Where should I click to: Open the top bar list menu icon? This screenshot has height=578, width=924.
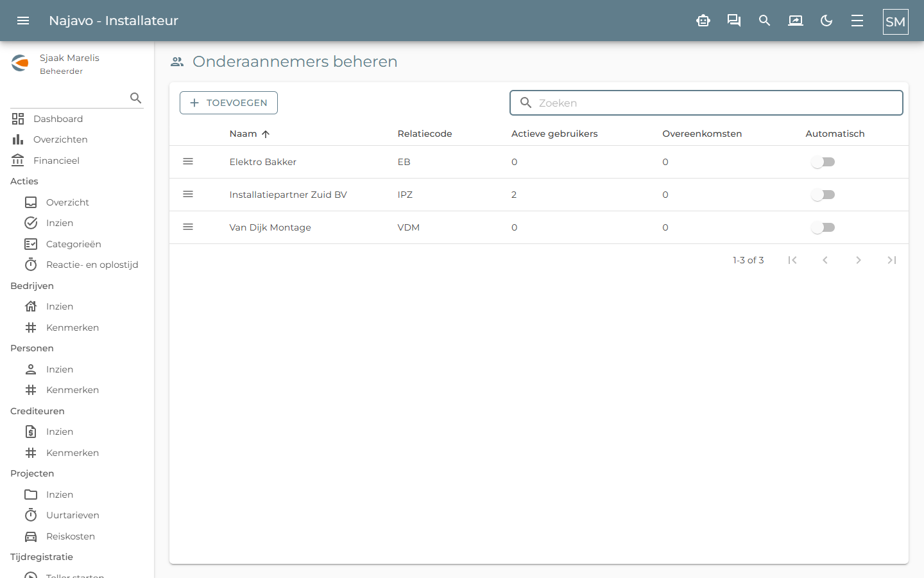pyautogui.click(x=857, y=21)
